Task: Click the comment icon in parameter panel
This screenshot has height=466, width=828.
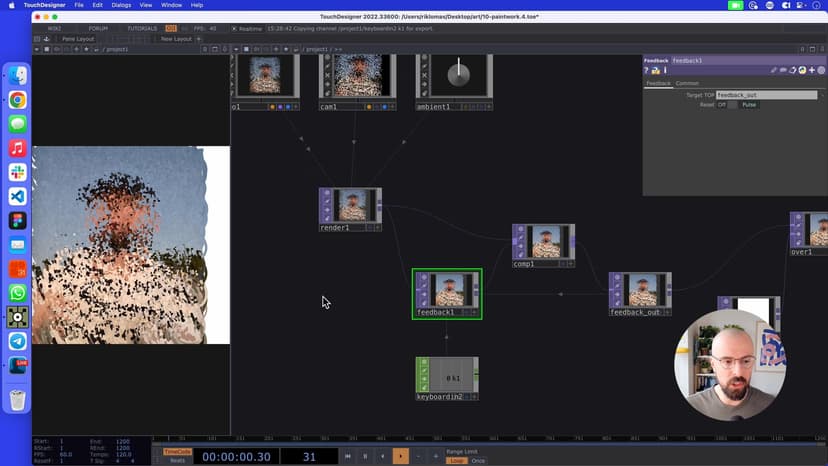Action: 783,70
